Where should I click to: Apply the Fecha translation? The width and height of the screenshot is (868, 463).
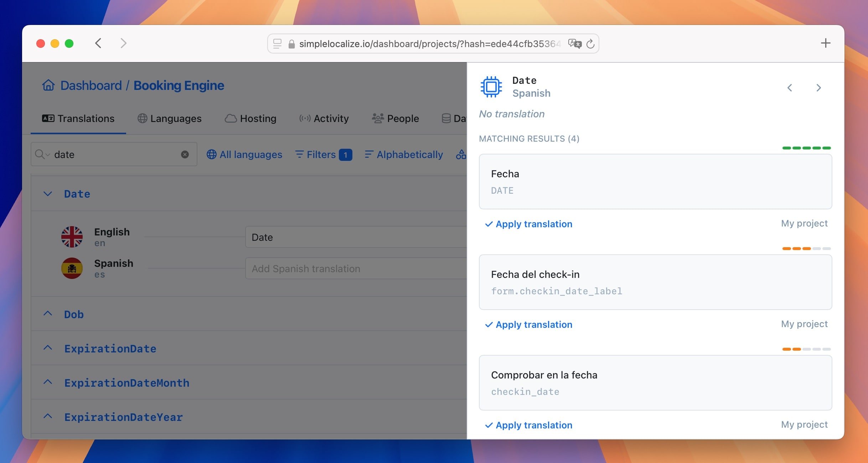(x=529, y=224)
